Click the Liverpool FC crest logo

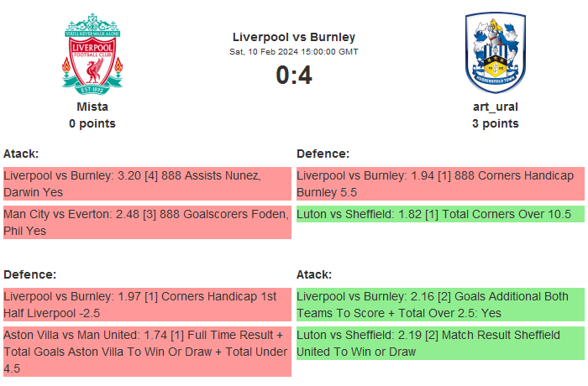(92, 53)
